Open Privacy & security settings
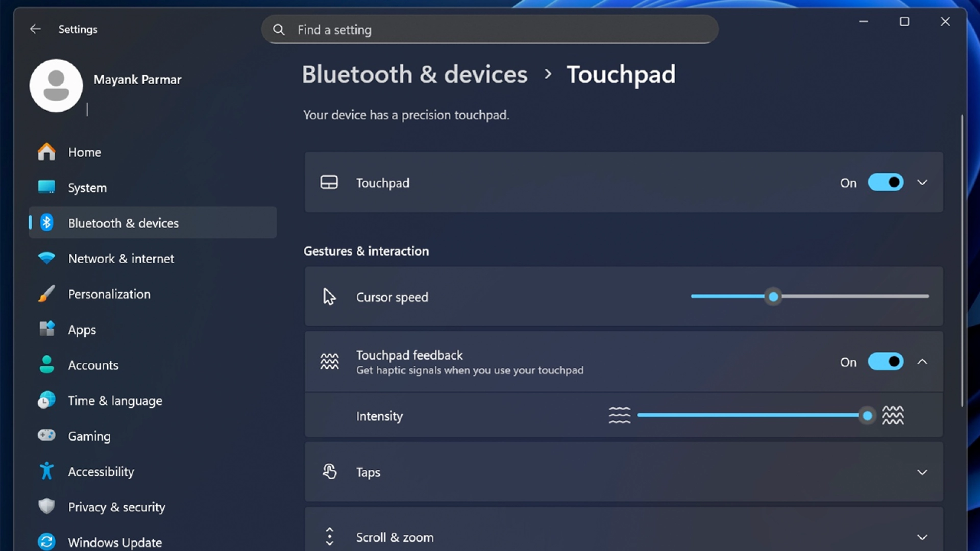 (x=46, y=507)
